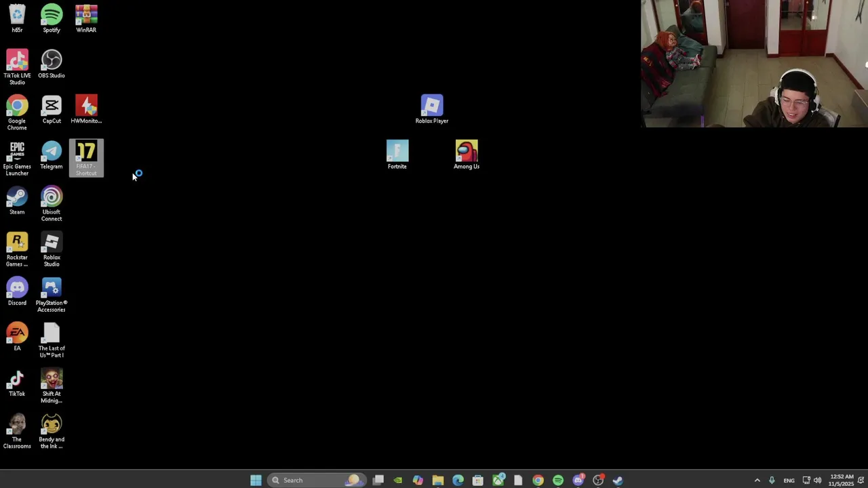Select the PlayStation Accessories desktop icon

coord(52,294)
